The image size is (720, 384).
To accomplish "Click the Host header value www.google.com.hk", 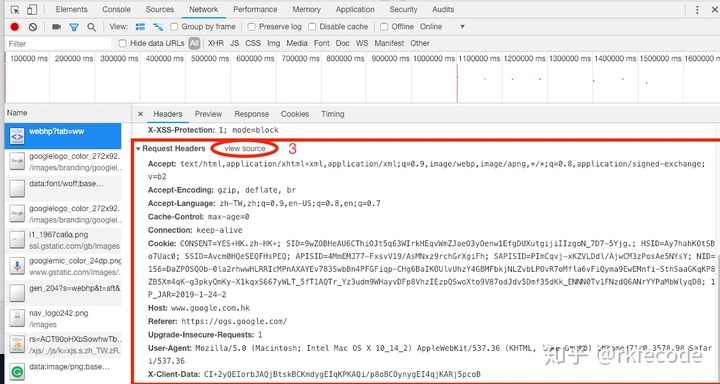I will [x=211, y=308].
